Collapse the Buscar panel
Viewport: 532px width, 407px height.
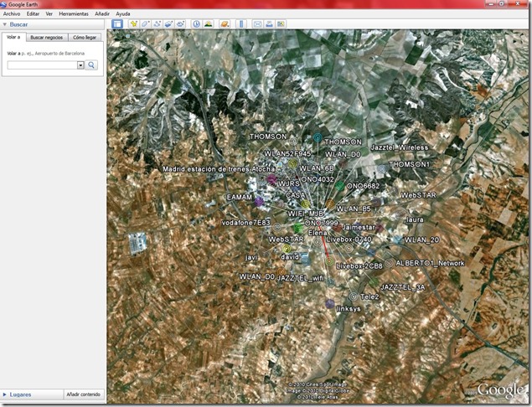click(5, 25)
